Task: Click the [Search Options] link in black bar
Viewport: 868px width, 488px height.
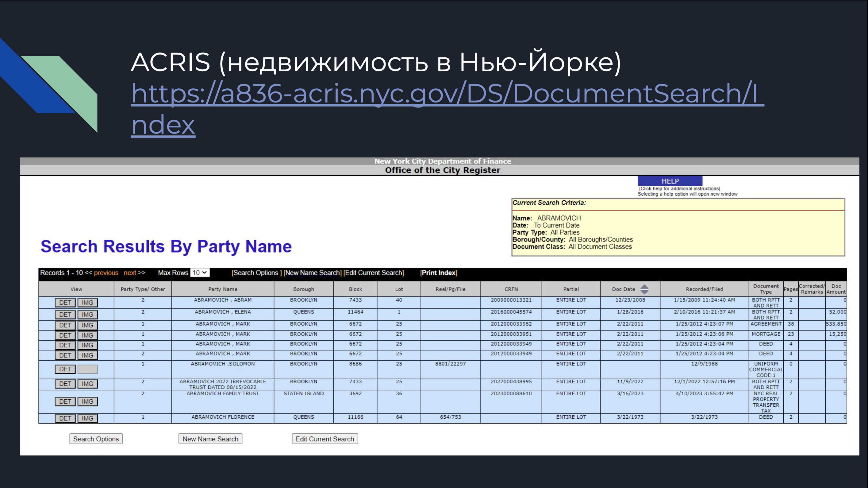Action: tap(256, 273)
